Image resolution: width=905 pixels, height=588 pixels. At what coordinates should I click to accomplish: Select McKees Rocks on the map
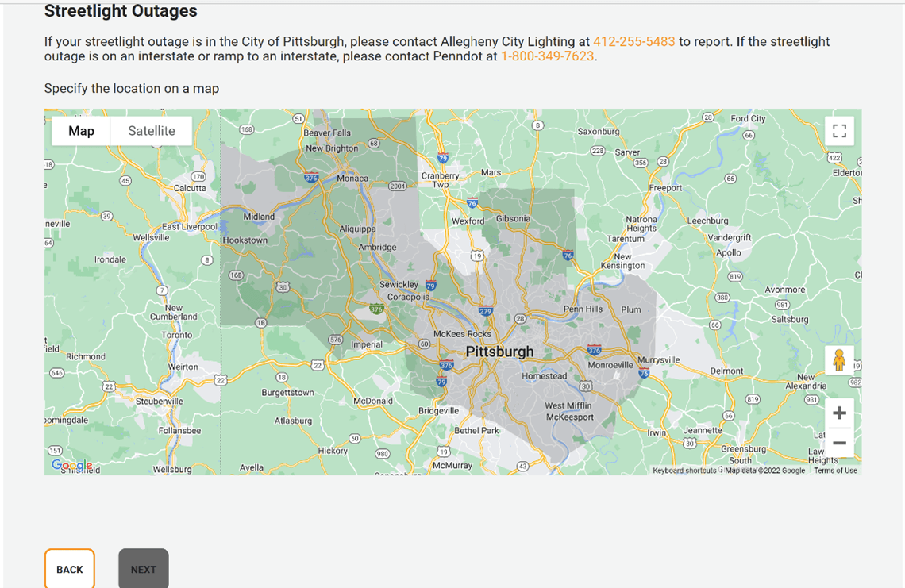(462, 333)
